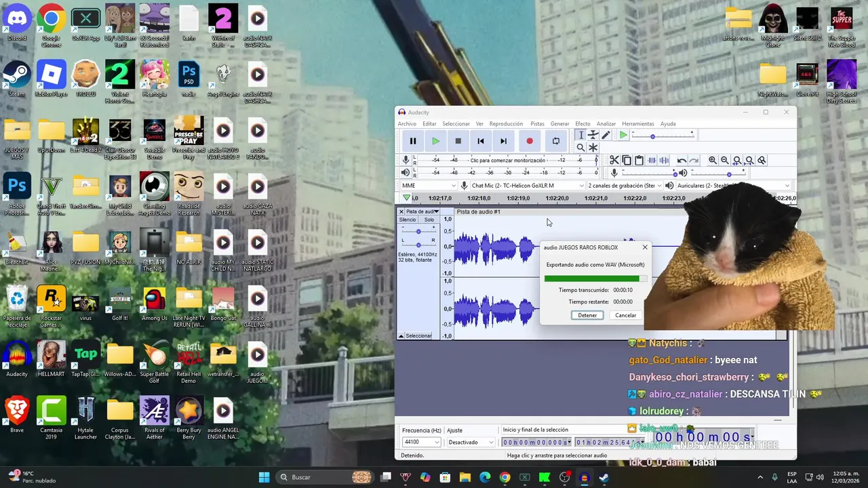868x488 pixels.
Task: Close the audio track with X
Action: (401, 211)
